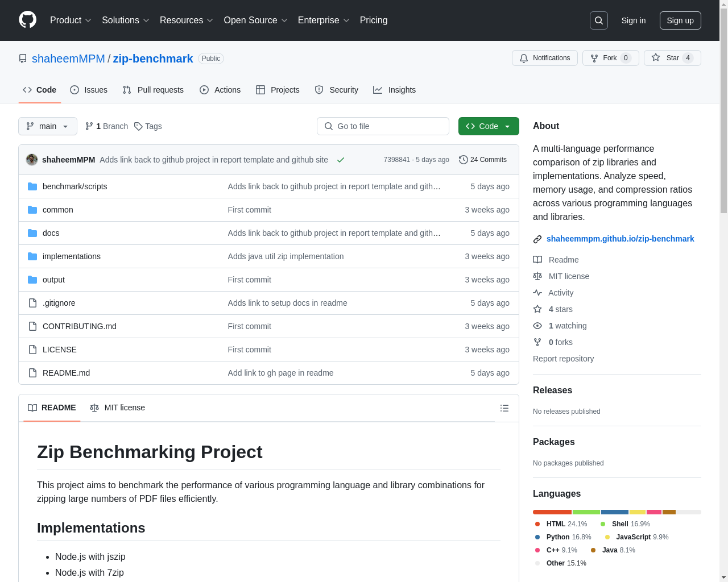This screenshot has height=582, width=728.
Task: Click the README.md file icon
Action: click(32, 373)
